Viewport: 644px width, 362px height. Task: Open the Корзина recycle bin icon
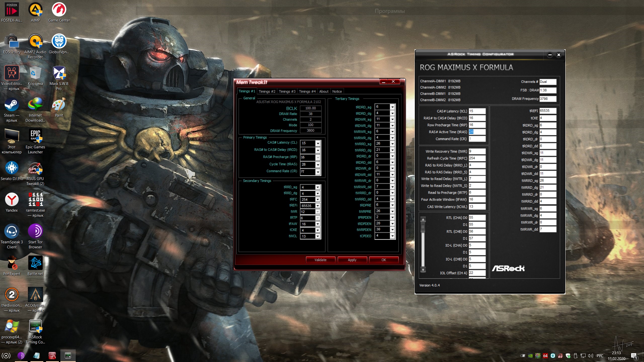35,73
